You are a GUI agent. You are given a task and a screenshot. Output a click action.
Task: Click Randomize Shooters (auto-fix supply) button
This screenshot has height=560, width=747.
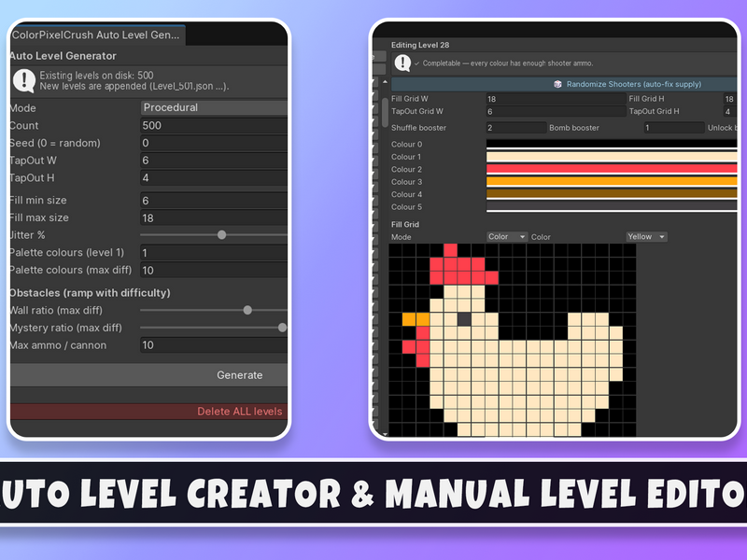pyautogui.click(x=564, y=84)
